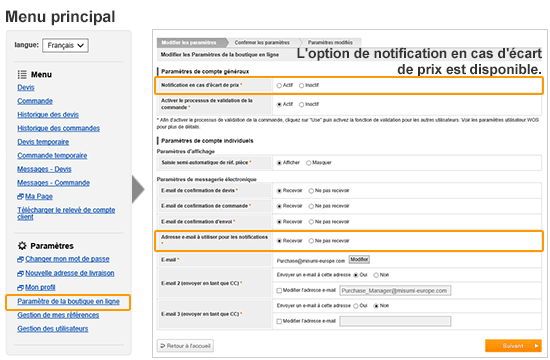Click the Menu list icon
The height and width of the screenshot is (360, 550).
coord(22,74)
